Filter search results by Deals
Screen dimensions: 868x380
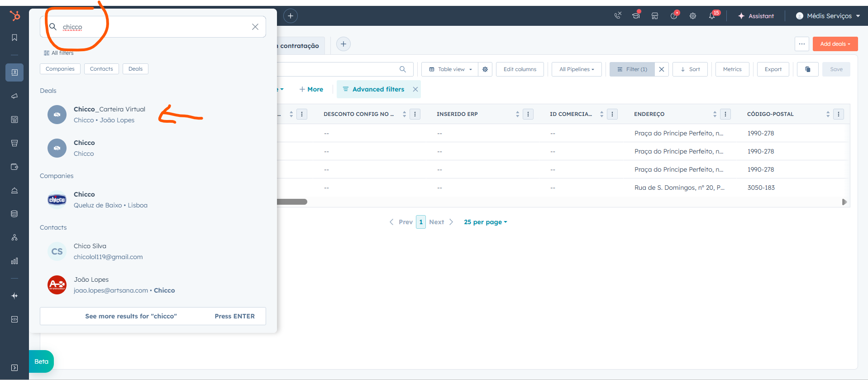[135, 69]
